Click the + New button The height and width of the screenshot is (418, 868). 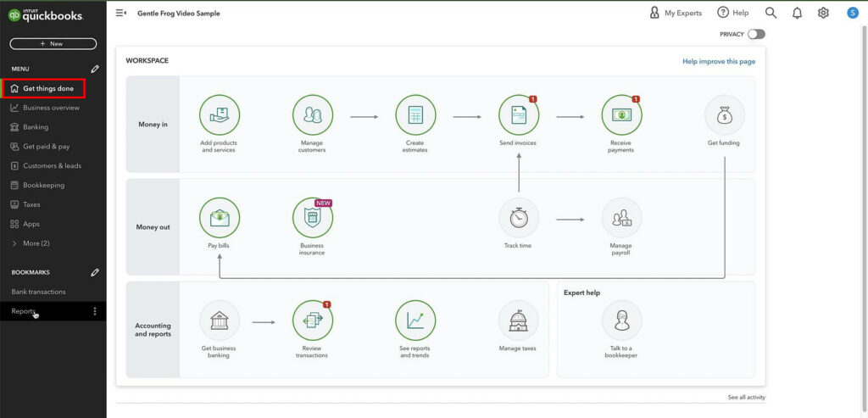tap(53, 44)
